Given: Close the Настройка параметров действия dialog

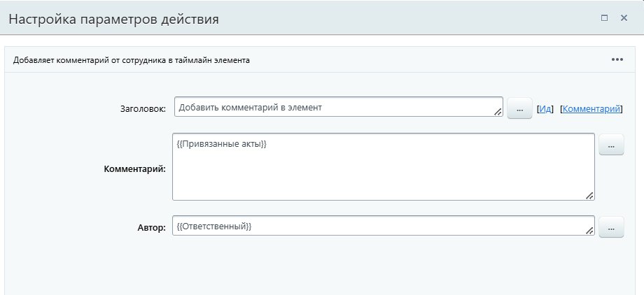Looking at the screenshot, I should click(624, 18).
